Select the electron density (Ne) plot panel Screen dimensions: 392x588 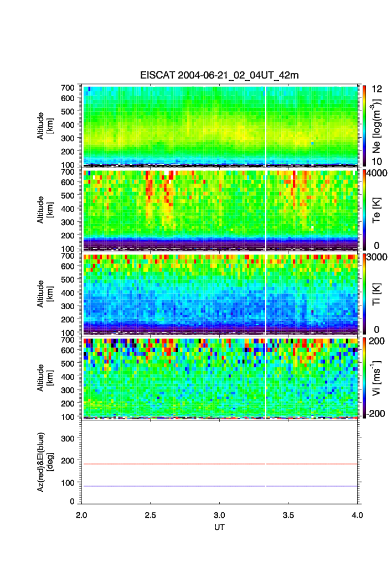point(220,125)
